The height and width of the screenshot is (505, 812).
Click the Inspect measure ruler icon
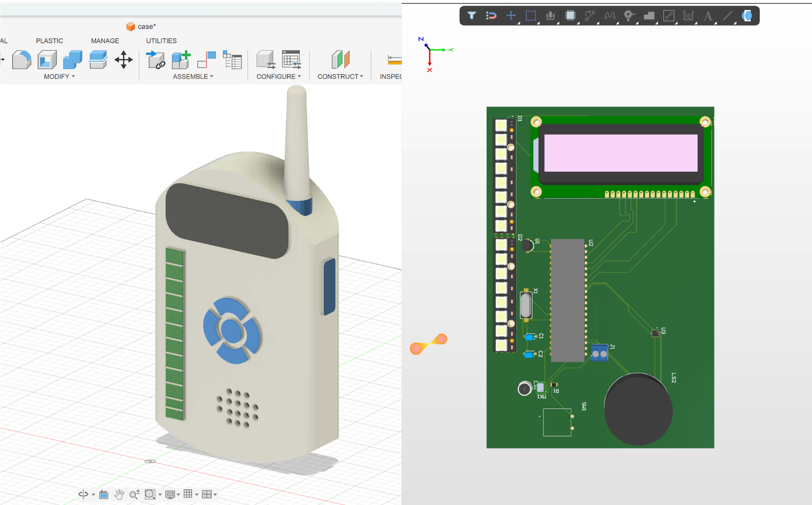(x=395, y=60)
